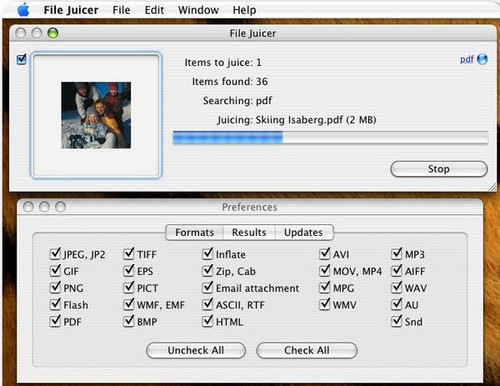The height and width of the screenshot is (386, 500).
Task: Click the File Juicer window title bar
Action: click(x=253, y=33)
